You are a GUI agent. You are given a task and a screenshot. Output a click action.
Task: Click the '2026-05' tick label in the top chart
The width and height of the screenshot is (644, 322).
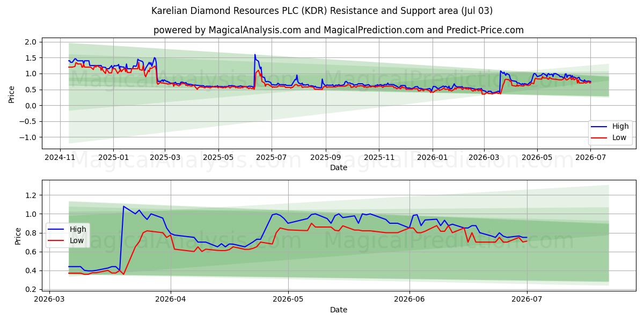pos(536,157)
